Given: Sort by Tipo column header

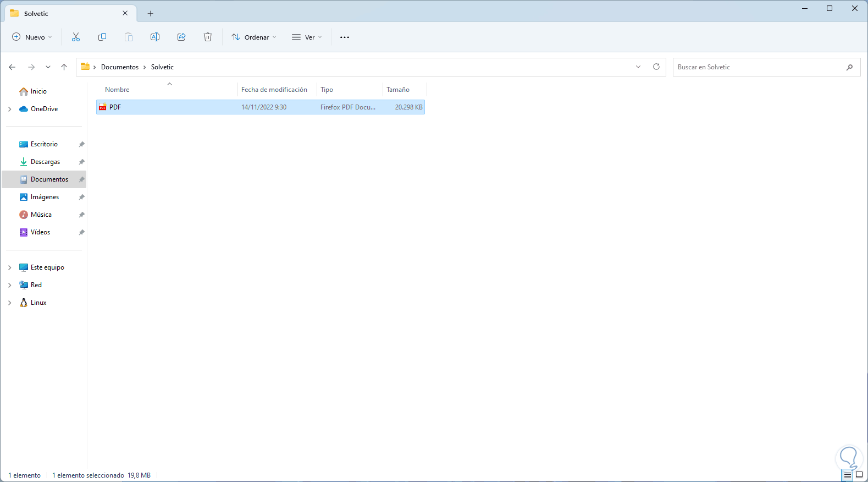Looking at the screenshot, I should 327,90.
